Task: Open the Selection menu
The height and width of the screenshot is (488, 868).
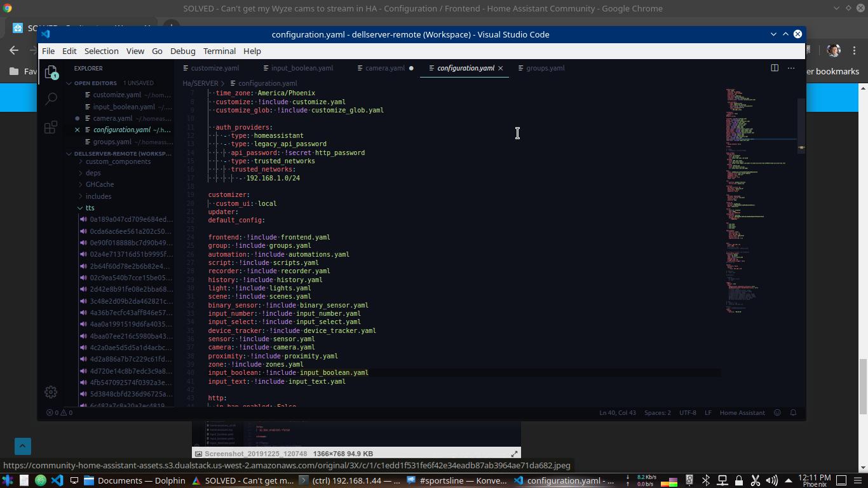Action: [102, 51]
